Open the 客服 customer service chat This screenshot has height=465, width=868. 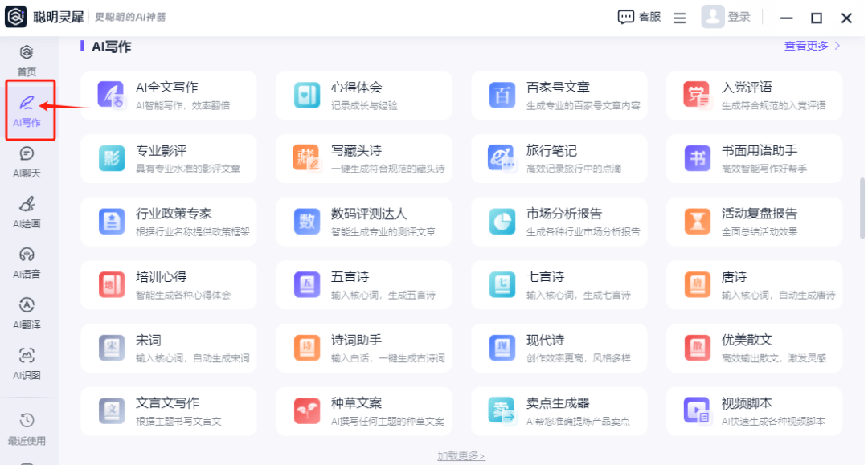(639, 18)
